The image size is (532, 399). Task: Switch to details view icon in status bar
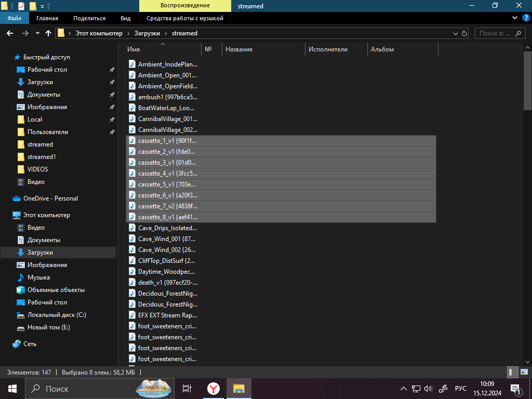click(x=513, y=372)
